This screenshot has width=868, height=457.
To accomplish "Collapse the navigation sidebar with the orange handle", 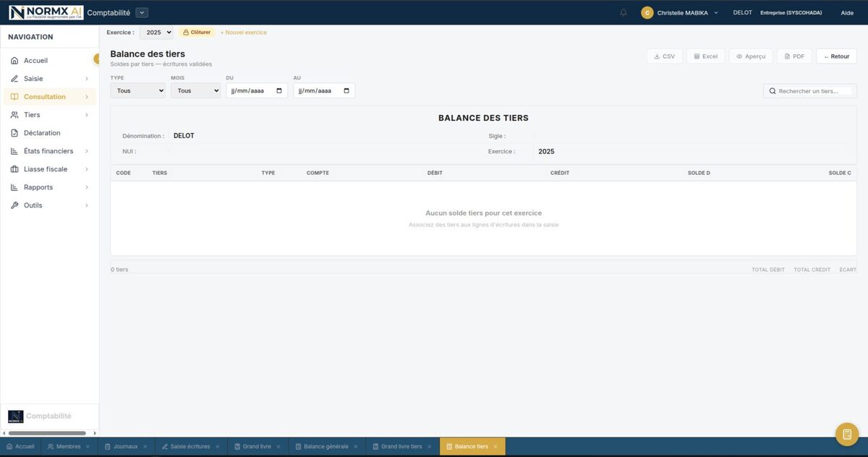I will click(x=96, y=59).
